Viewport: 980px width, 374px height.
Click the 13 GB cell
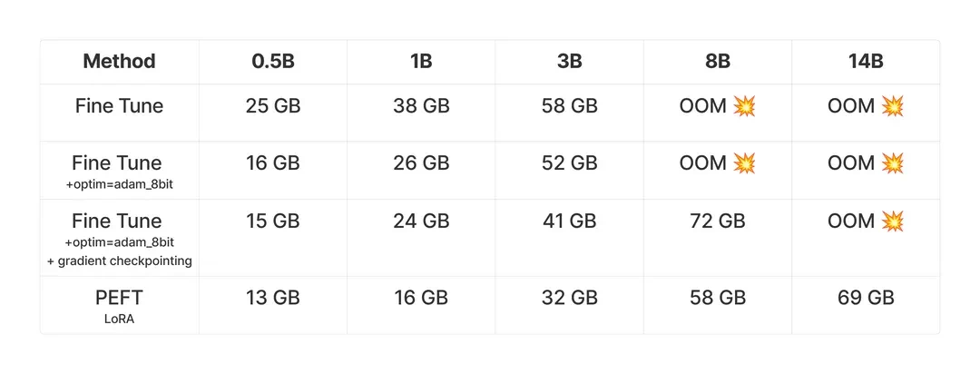pyautogui.click(x=273, y=298)
